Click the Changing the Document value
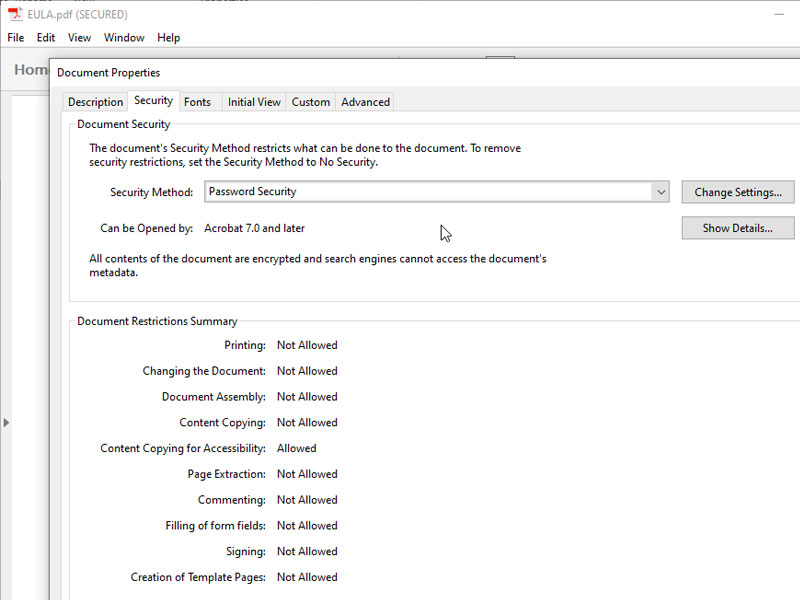This screenshot has height=600, width=800. coord(307,371)
